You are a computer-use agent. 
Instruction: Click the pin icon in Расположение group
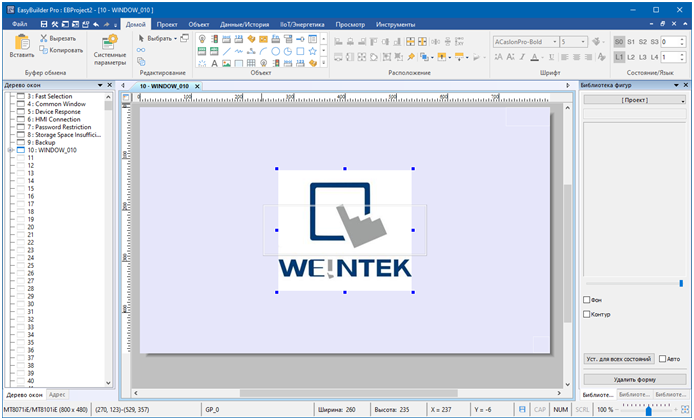(411, 57)
